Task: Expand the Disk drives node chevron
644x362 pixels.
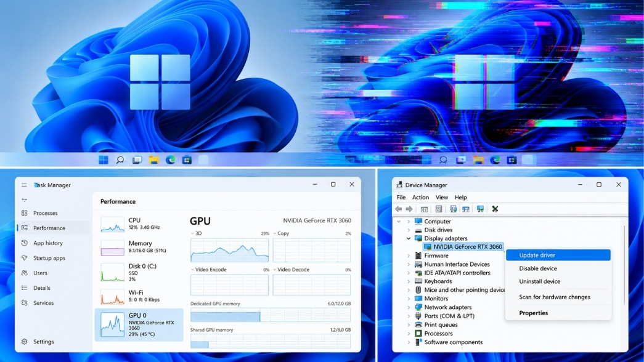Action: [x=409, y=230]
